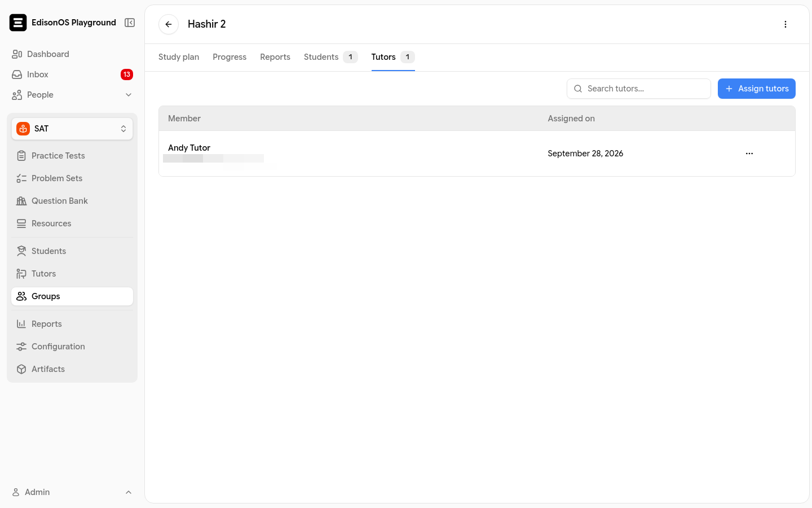The width and height of the screenshot is (812, 508).
Task: Open Students in the sidebar
Action: pyautogui.click(x=72, y=251)
